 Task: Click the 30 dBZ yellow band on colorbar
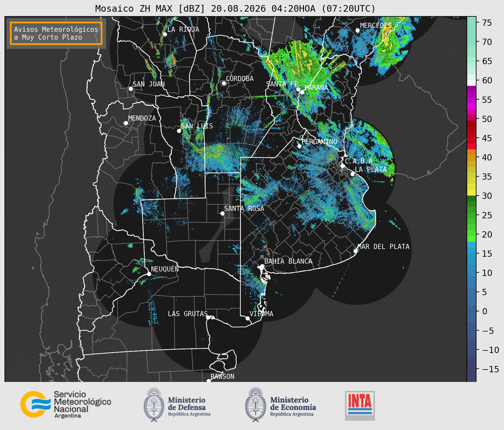[471, 194]
